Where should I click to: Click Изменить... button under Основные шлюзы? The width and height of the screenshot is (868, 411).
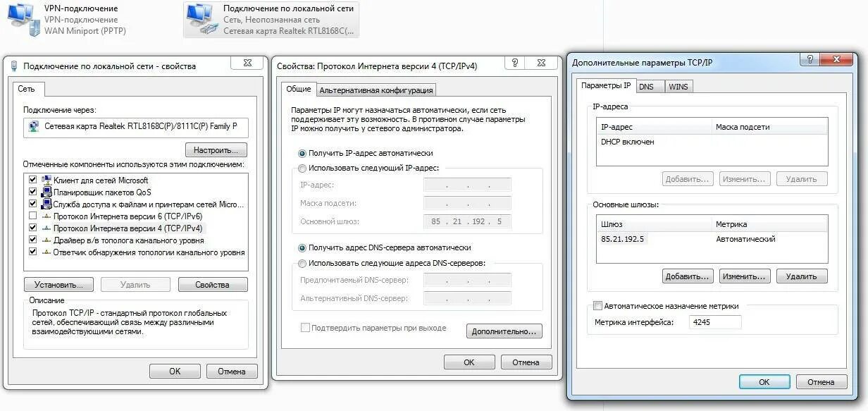tap(743, 276)
